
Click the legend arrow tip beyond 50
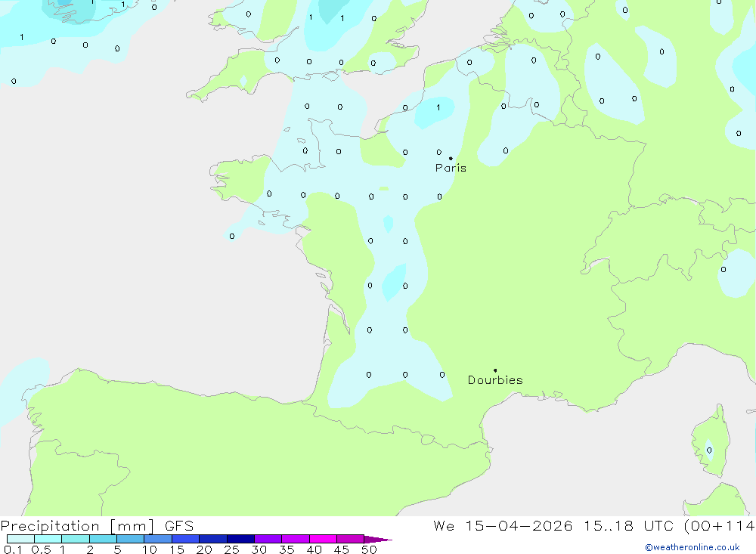coord(379,539)
